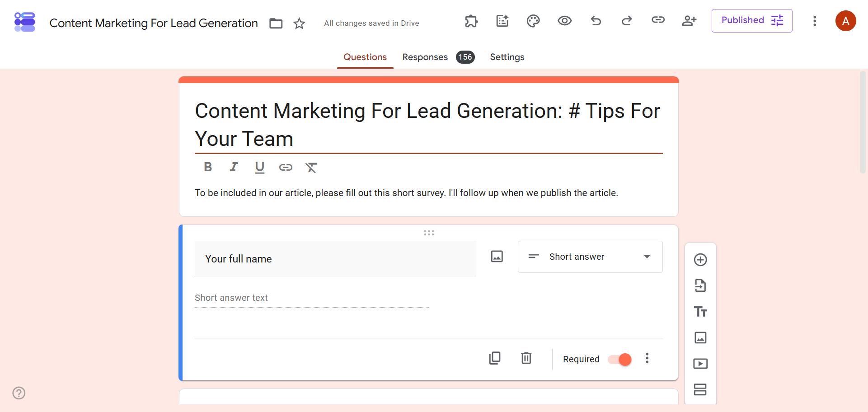This screenshot has height=412, width=868.
Task: Move form to folder icon
Action: 276,23
